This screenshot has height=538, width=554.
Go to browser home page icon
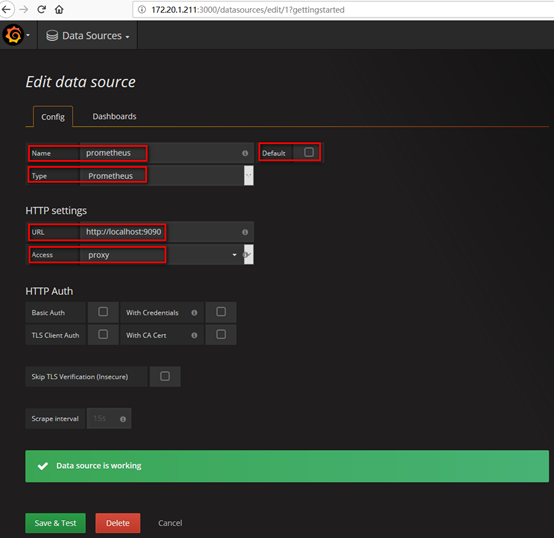59,10
